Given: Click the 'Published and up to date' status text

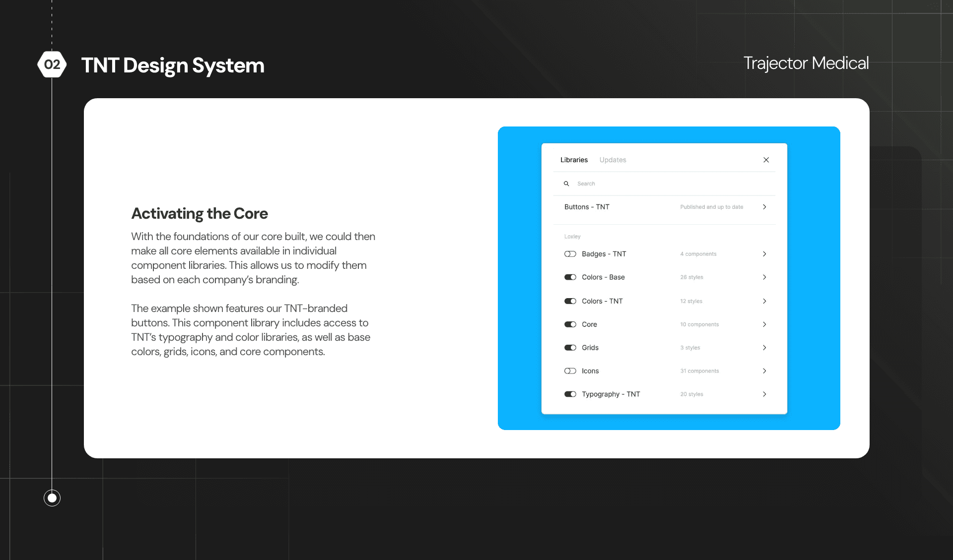Looking at the screenshot, I should [712, 207].
